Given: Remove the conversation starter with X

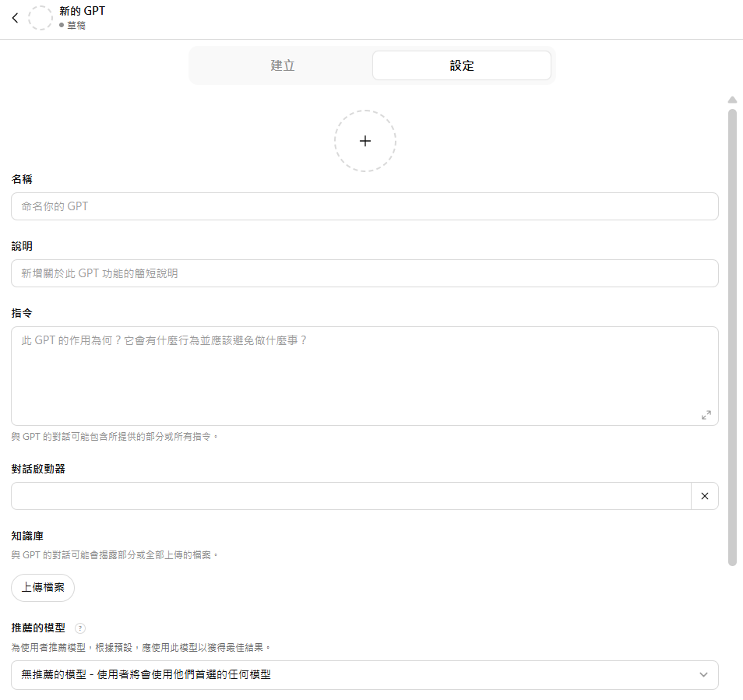Looking at the screenshot, I should click(x=705, y=496).
